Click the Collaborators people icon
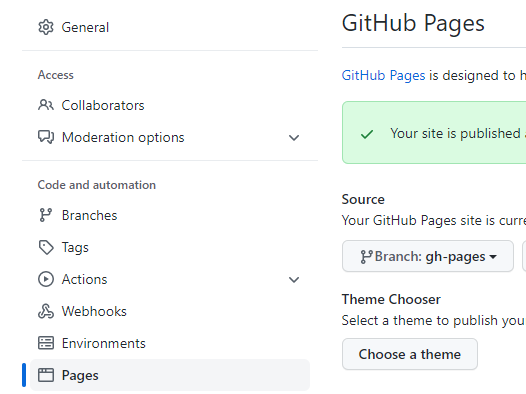Viewport: 526px width, 394px height. pyautogui.click(x=46, y=105)
